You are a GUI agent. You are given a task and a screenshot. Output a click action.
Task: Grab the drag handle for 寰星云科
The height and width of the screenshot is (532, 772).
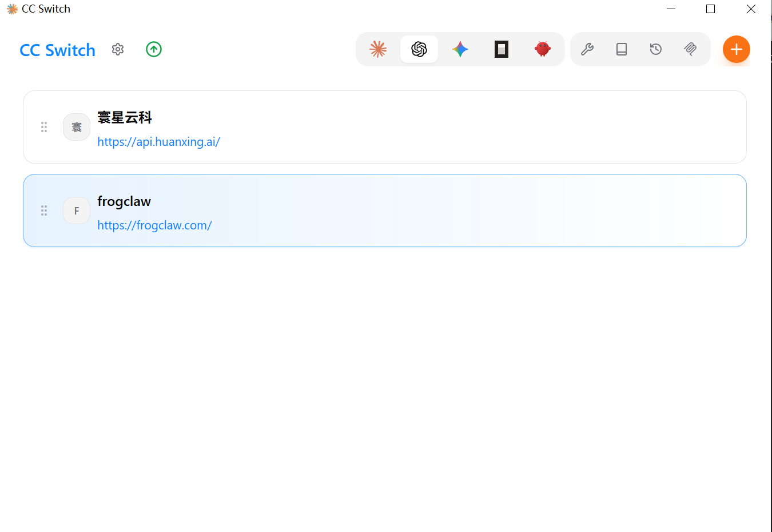tap(44, 127)
